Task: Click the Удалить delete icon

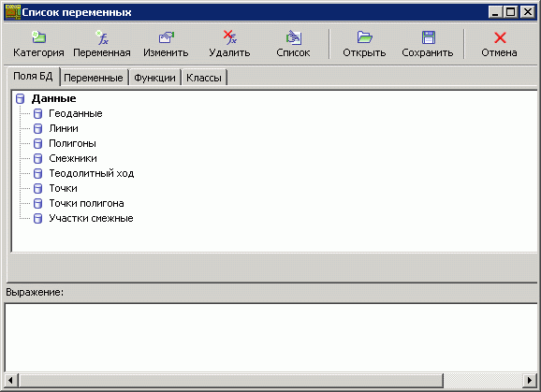Action: click(230, 37)
